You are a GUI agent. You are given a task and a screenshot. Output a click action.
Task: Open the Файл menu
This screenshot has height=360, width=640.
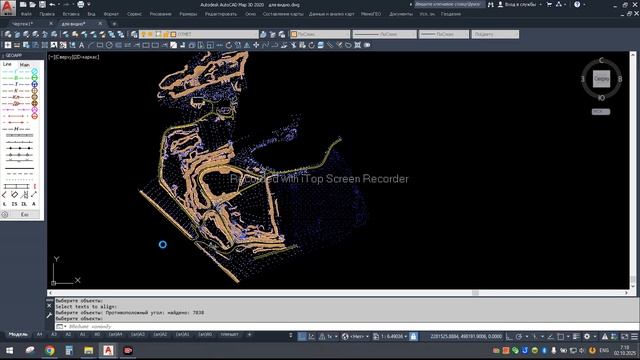[26, 14]
